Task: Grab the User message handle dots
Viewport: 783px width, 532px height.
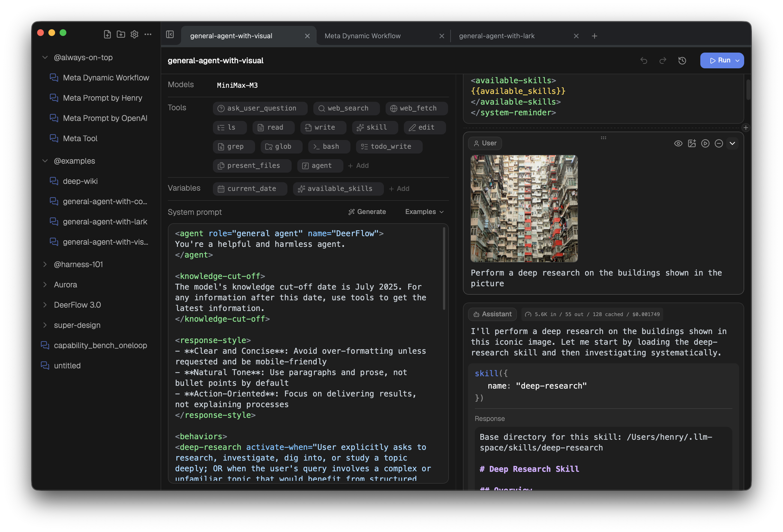Action: (x=603, y=137)
